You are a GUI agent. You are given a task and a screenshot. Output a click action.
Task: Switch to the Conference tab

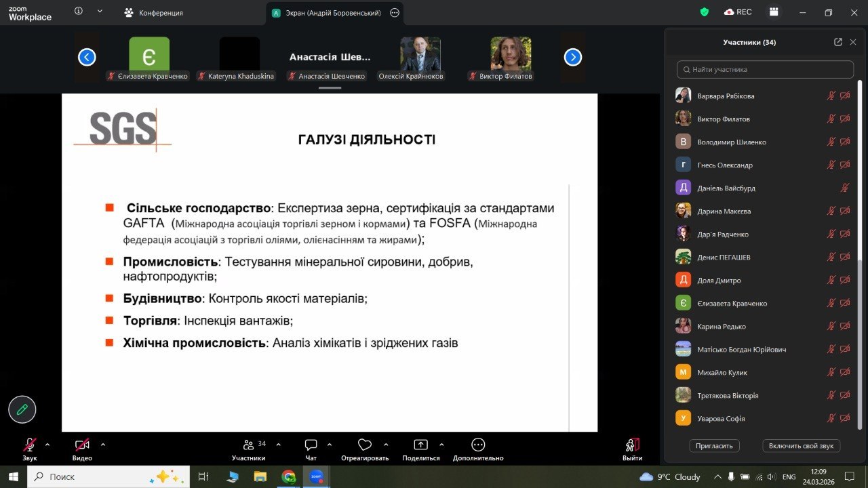pyautogui.click(x=154, y=13)
